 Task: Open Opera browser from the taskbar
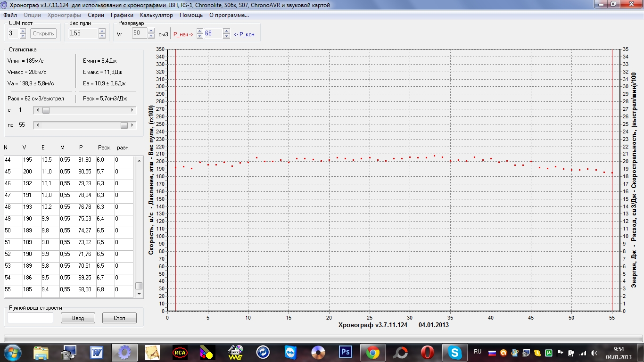[x=428, y=353]
